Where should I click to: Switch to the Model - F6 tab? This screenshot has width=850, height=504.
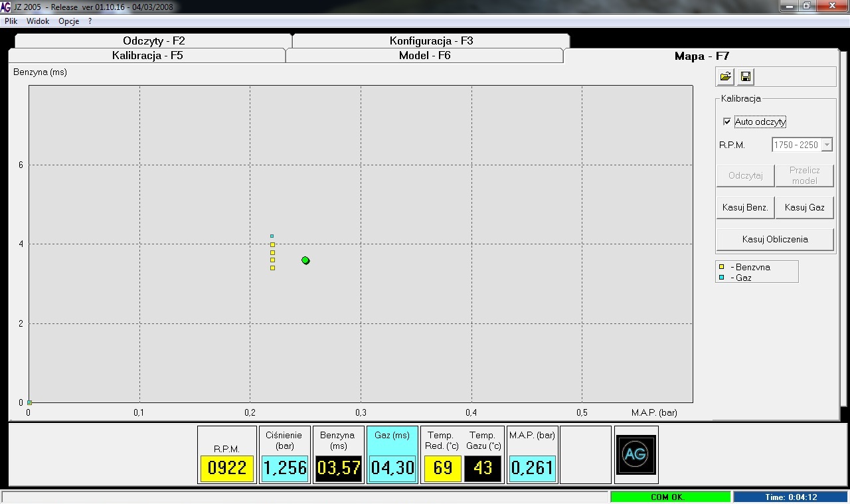(424, 56)
